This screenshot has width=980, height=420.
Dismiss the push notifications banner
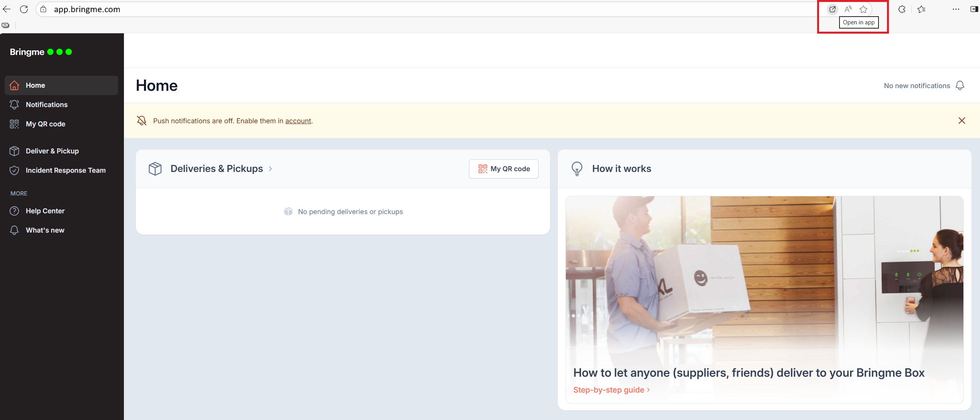click(961, 121)
